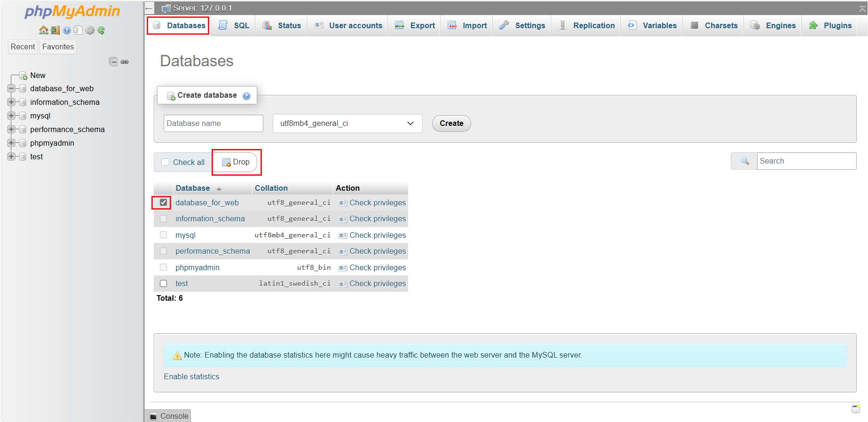The width and height of the screenshot is (868, 422).
Task: Click the phpMyAdmin logo
Action: [72, 11]
